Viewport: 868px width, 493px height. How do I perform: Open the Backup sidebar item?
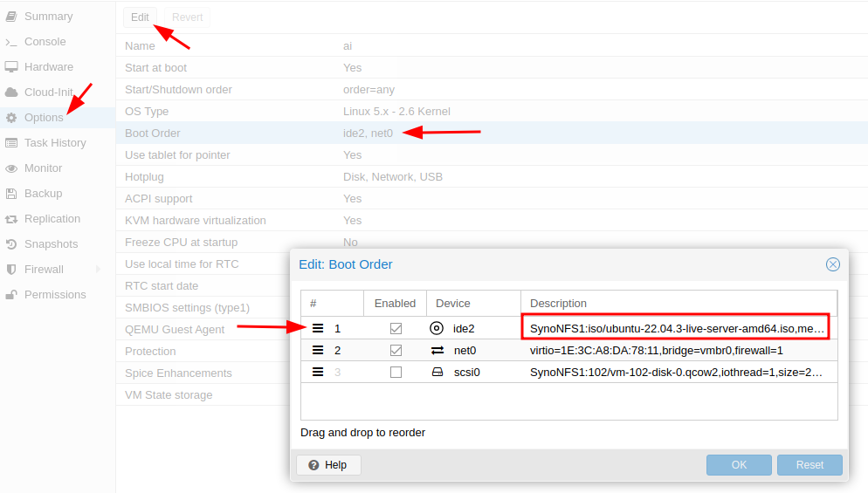[43, 194]
